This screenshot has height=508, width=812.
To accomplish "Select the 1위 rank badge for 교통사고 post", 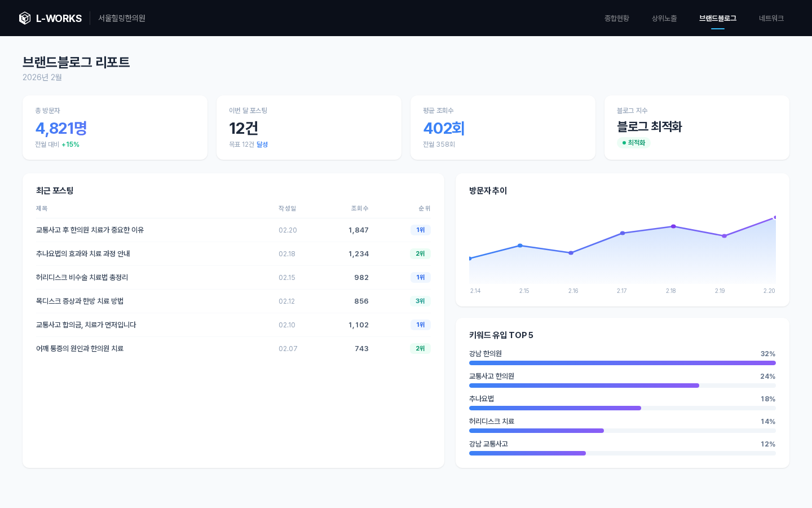I will pyautogui.click(x=420, y=230).
